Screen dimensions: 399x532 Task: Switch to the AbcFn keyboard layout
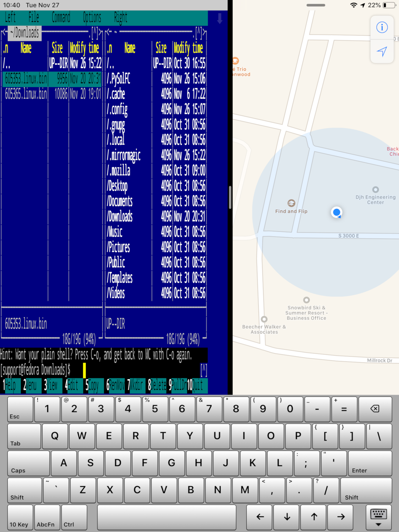[47, 517]
